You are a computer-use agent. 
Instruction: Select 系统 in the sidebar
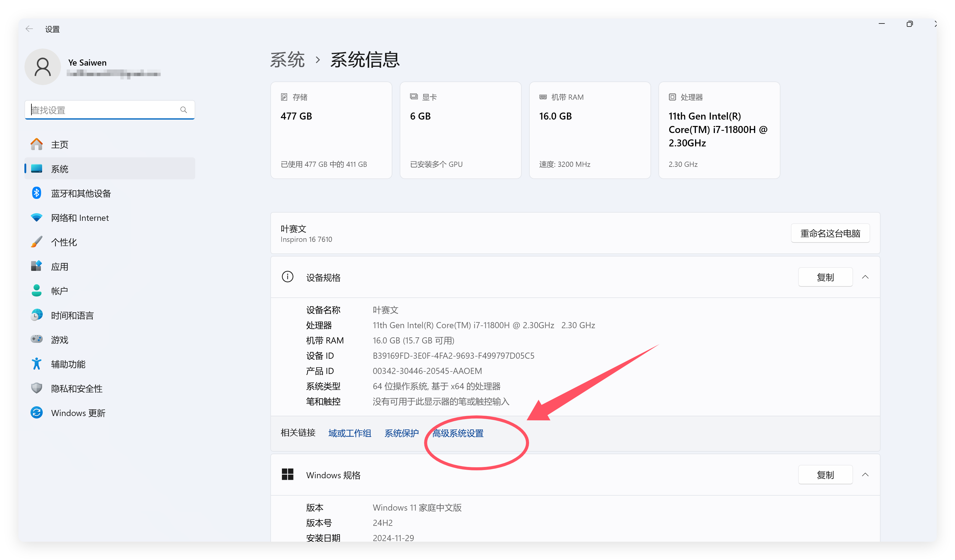[110, 169]
